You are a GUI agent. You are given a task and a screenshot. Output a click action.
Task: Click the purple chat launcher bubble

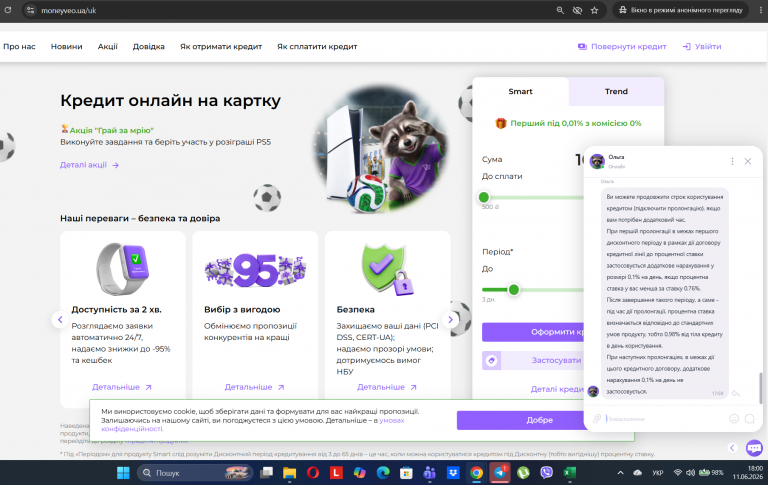754,448
